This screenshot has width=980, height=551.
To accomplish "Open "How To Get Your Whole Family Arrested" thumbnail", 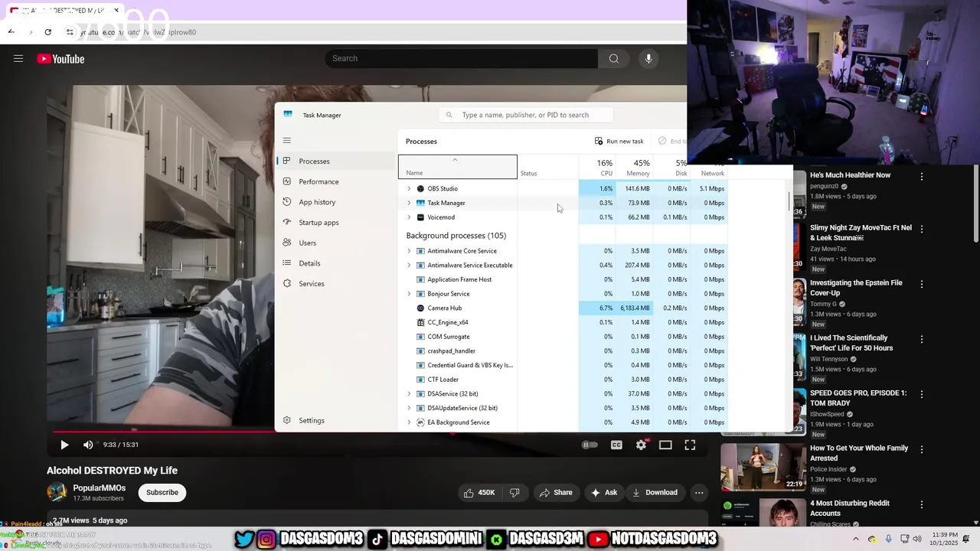I will click(763, 468).
